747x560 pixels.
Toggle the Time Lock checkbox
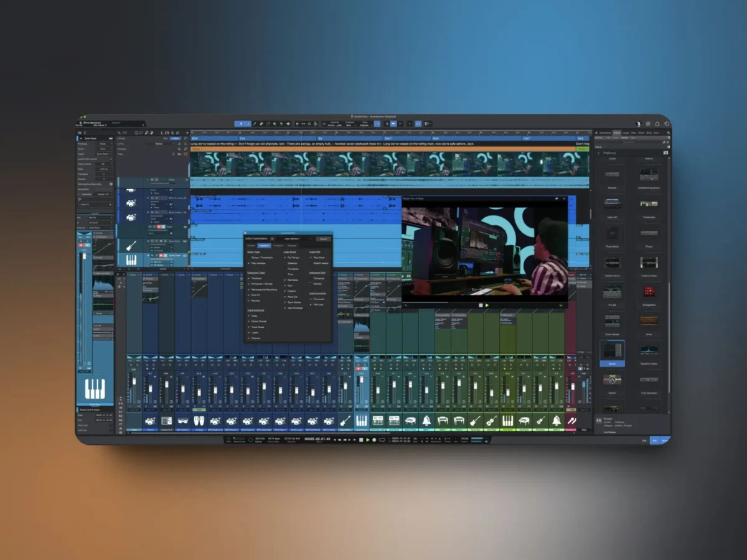pyautogui.click(x=311, y=299)
